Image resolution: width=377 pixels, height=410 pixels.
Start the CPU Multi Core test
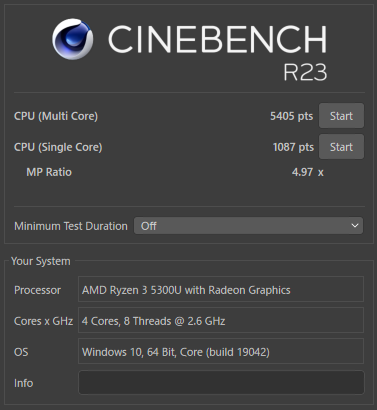point(341,116)
